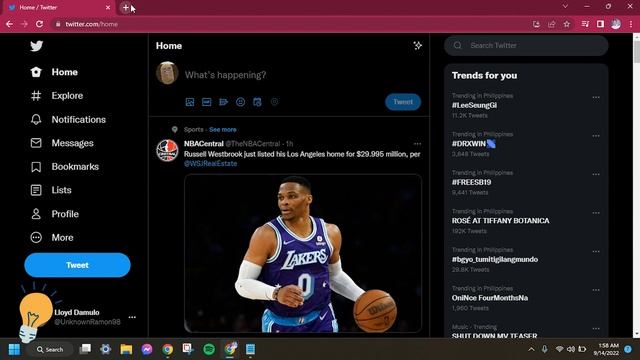Open NBACentral profile avatar
The height and width of the screenshot is (360, 640).
click(x=167, y=150)
